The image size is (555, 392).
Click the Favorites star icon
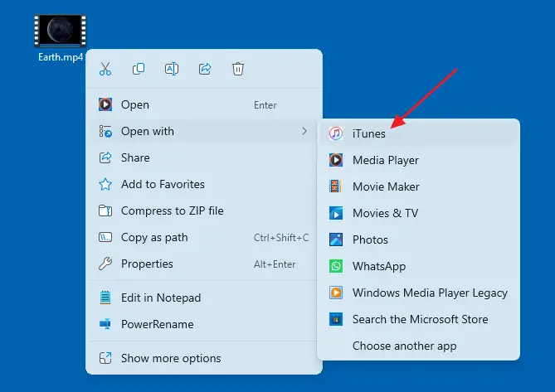(x=105, y=184)
